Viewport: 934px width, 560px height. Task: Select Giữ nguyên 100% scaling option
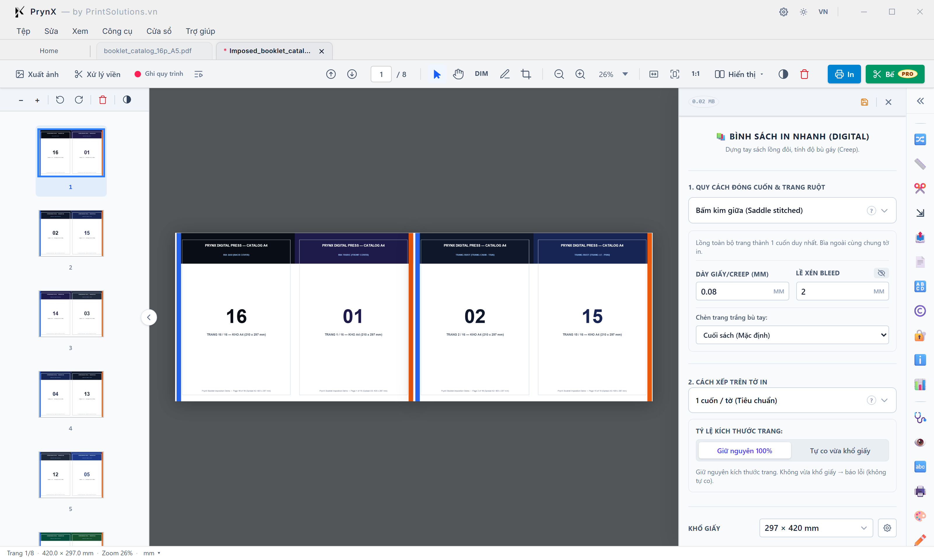(x=744, y=451)
